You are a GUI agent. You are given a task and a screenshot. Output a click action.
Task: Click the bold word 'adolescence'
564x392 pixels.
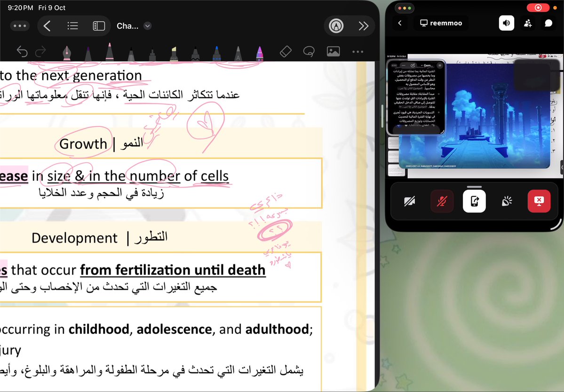(174, 329)
